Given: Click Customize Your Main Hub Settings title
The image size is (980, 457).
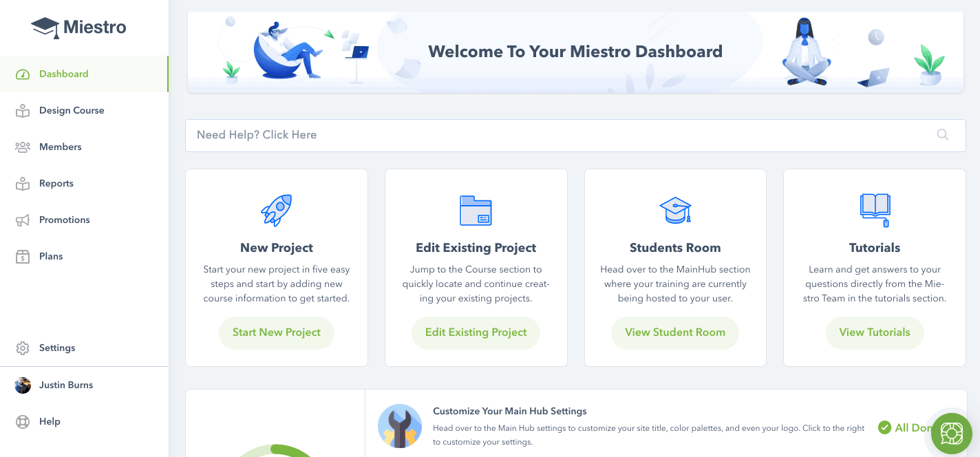Looking at the screenshot, I should coord(510,412).
